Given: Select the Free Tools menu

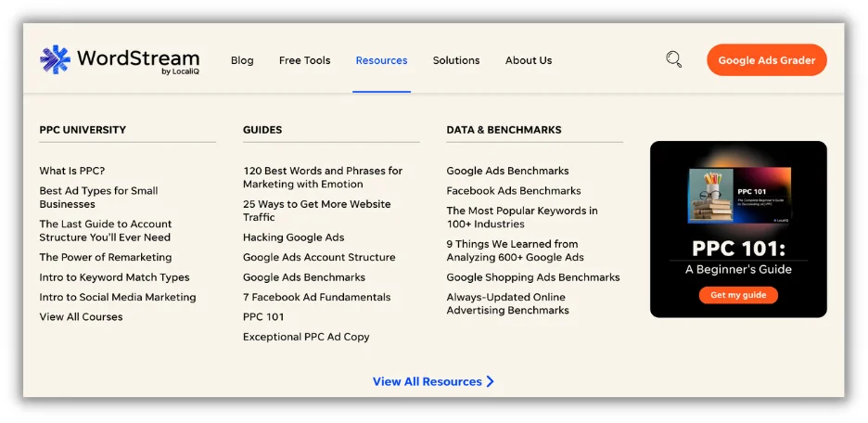Looking at the screenshot, I should [x=304, y=60].
